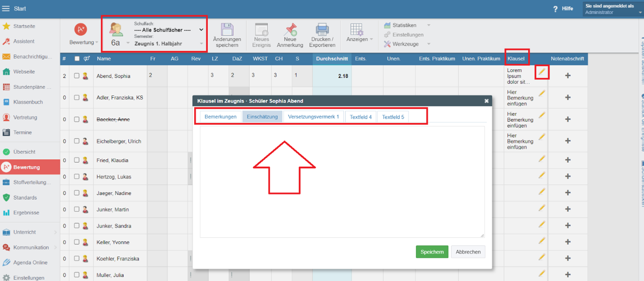Tick the checkbox for Abend, Sophia
644x281 pixels.
tap(77, 76)
